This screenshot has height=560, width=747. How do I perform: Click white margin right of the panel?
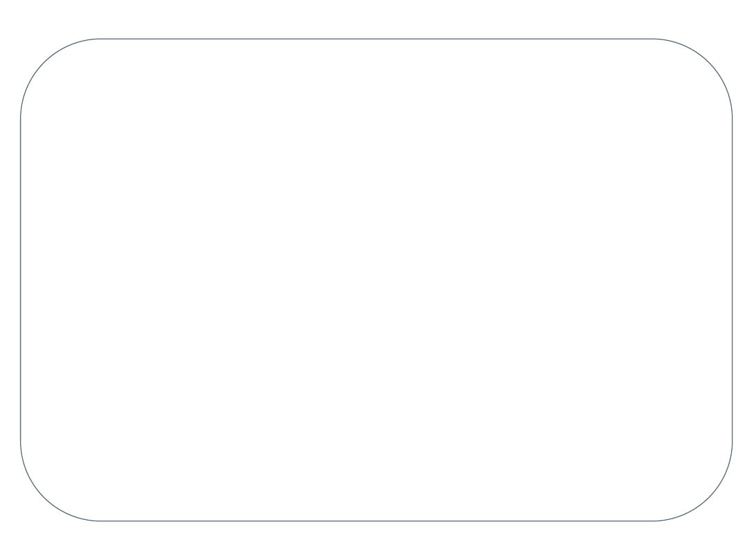[x=740, y=280]
